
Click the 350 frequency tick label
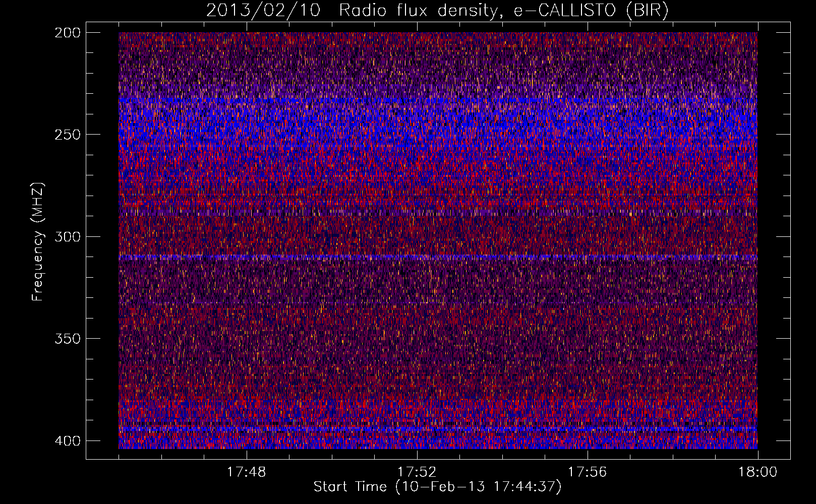click(67, 338)
